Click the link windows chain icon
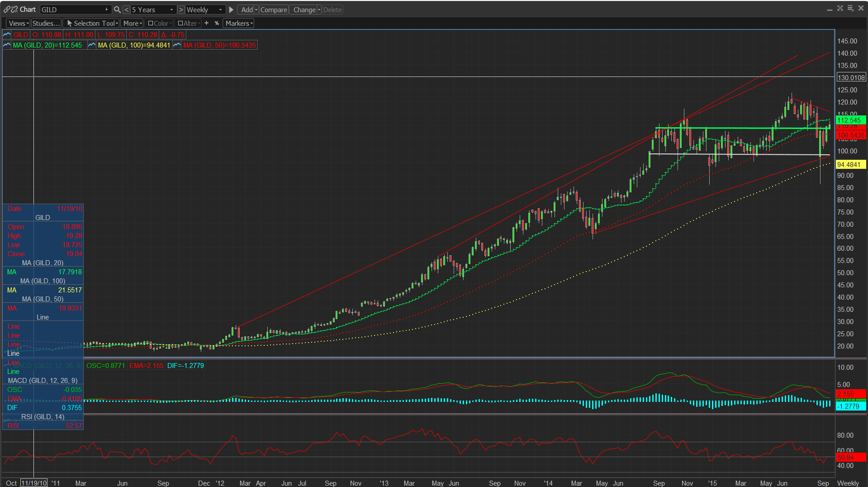868x487 pixels. pyautogui.click(x=8, y=10)
